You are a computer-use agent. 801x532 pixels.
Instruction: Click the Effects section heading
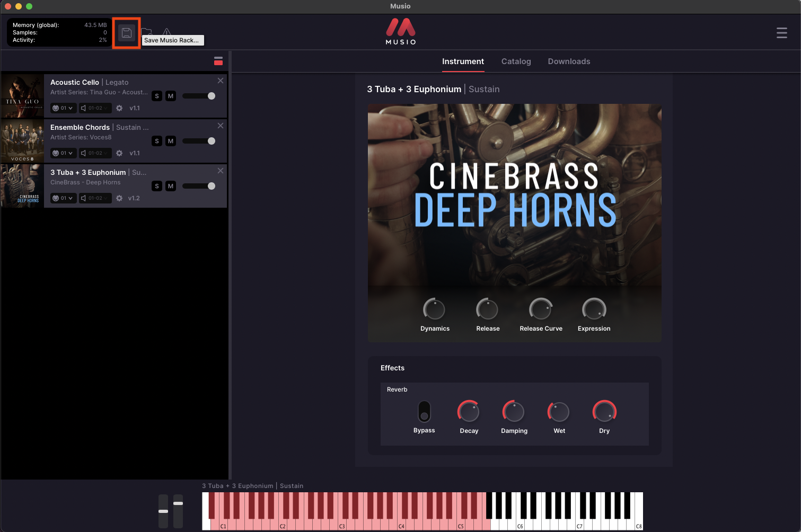click(x=392, y=368)
